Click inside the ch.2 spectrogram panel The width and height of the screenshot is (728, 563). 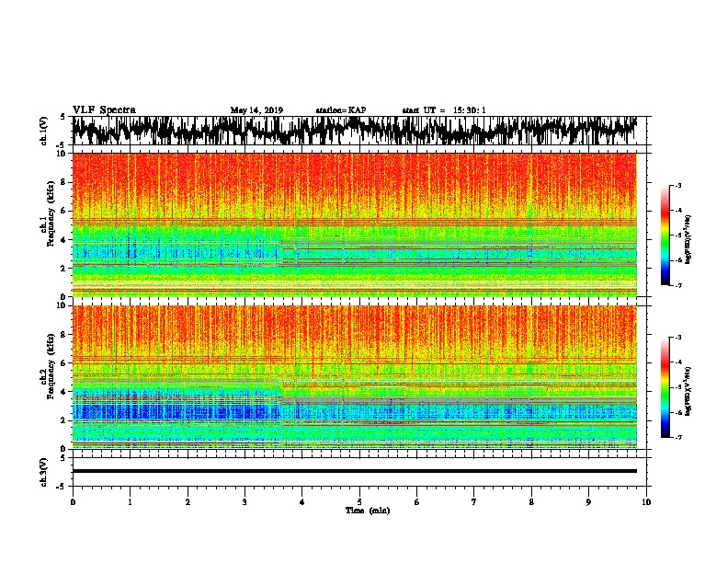tap(355, 377)
